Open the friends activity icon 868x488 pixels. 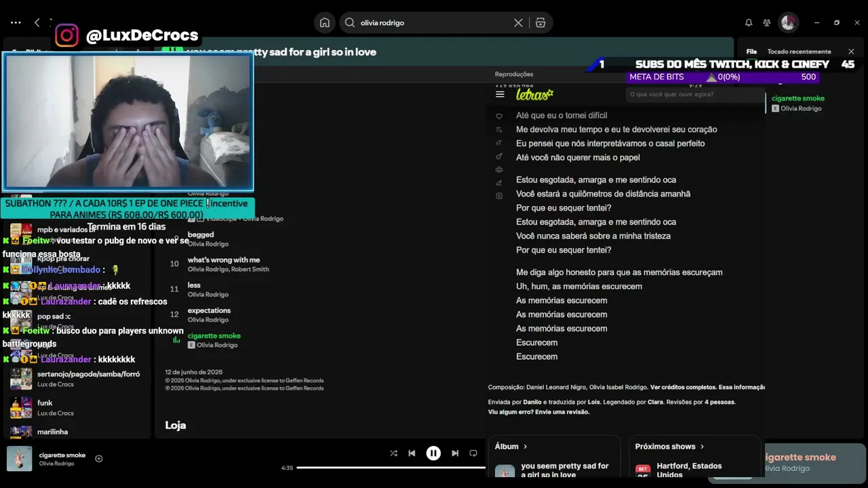pos(767,22)
